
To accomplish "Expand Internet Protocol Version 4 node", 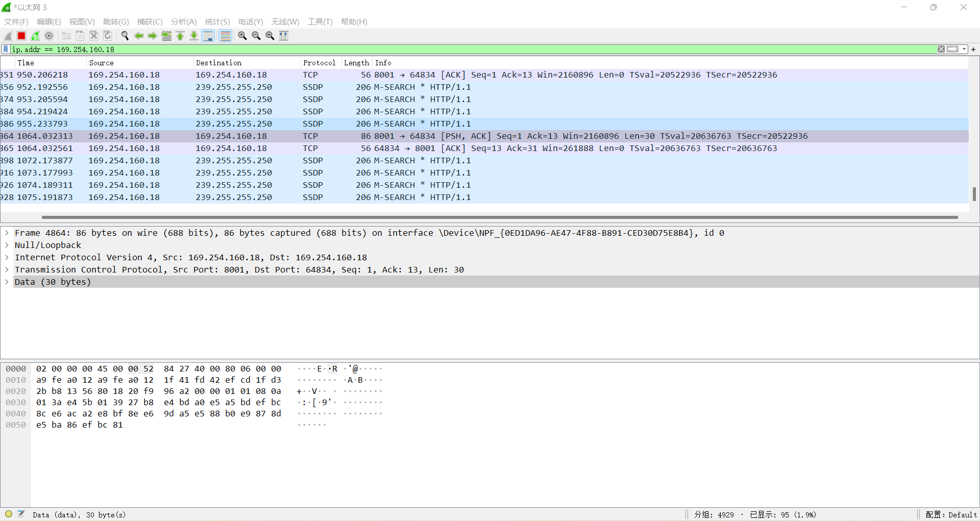I will pos(7,258).
